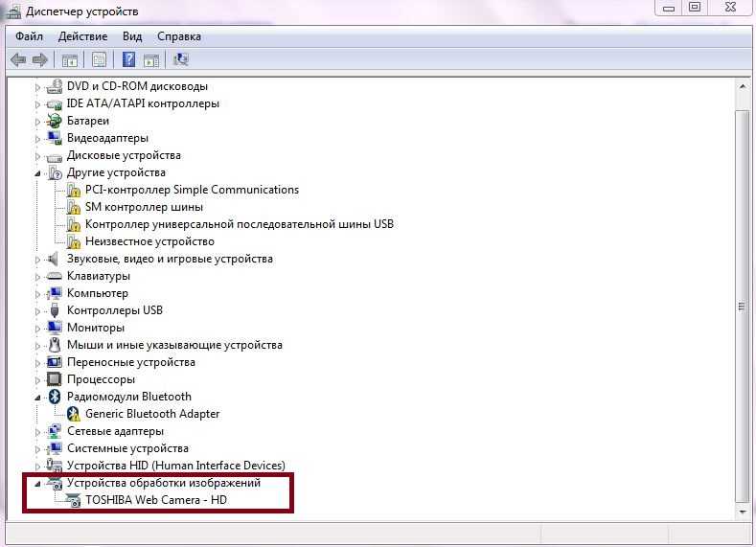Select SM контроллер шины entry
This screenshot has width=756, height=547.
(144, 207)
